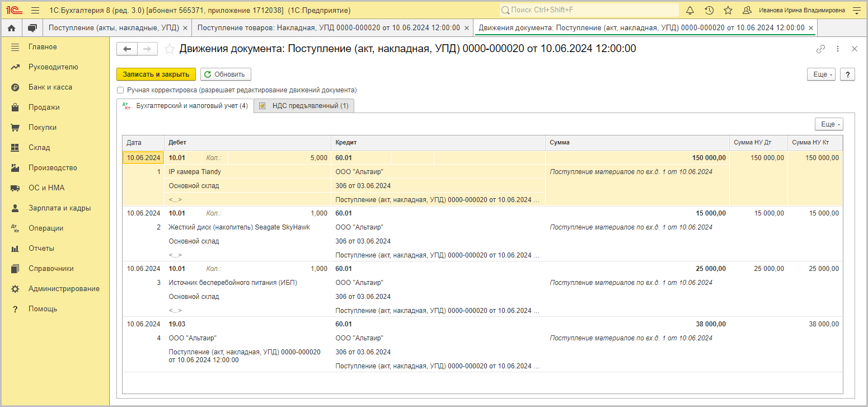Click the Сумма НУ Дт column header

(758, 143)
